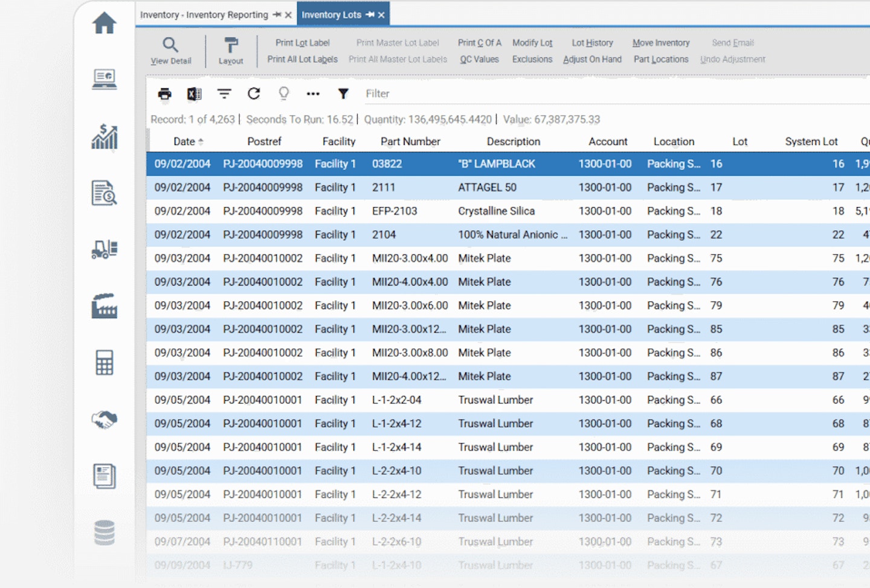Select the Crystalline Silica row
The width and height of the screenshot is (870, 588).
click(x=508, y=211)
